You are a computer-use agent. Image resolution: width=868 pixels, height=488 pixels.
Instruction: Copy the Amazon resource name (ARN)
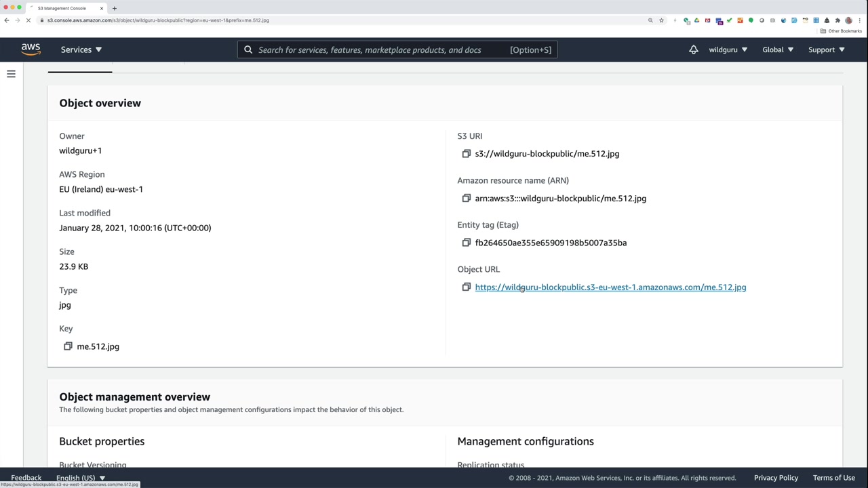pos(466,199)
